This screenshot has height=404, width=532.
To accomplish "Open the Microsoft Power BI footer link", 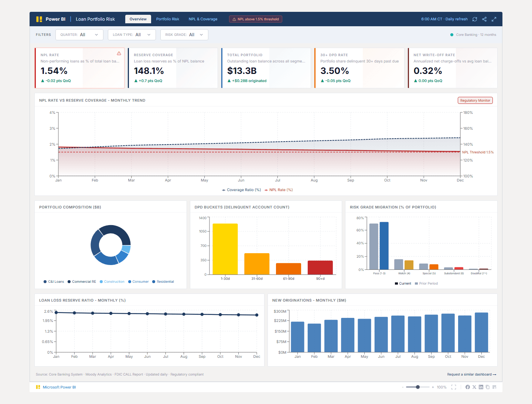I will tap(59, 387).
